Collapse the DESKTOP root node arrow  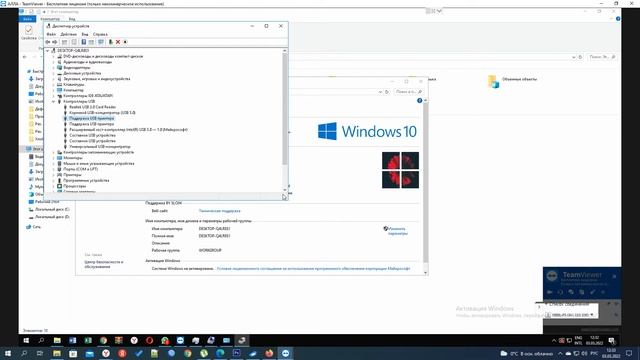(48, 51)
